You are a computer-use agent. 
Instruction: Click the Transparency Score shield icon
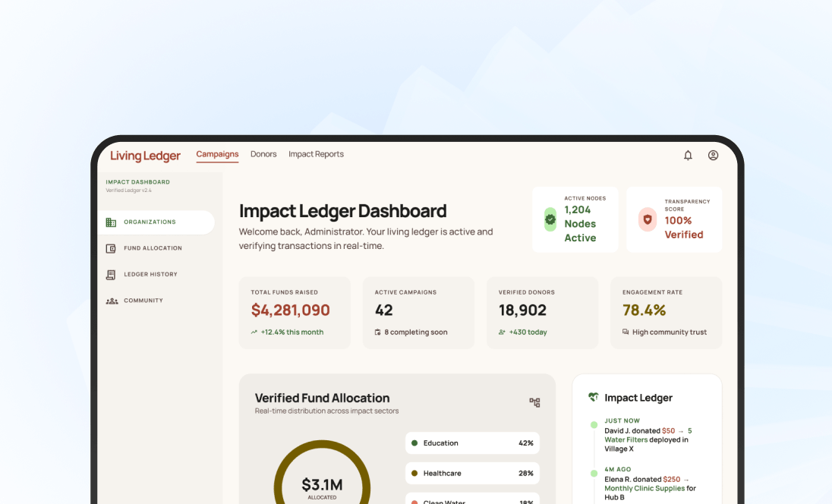(647, 219)
